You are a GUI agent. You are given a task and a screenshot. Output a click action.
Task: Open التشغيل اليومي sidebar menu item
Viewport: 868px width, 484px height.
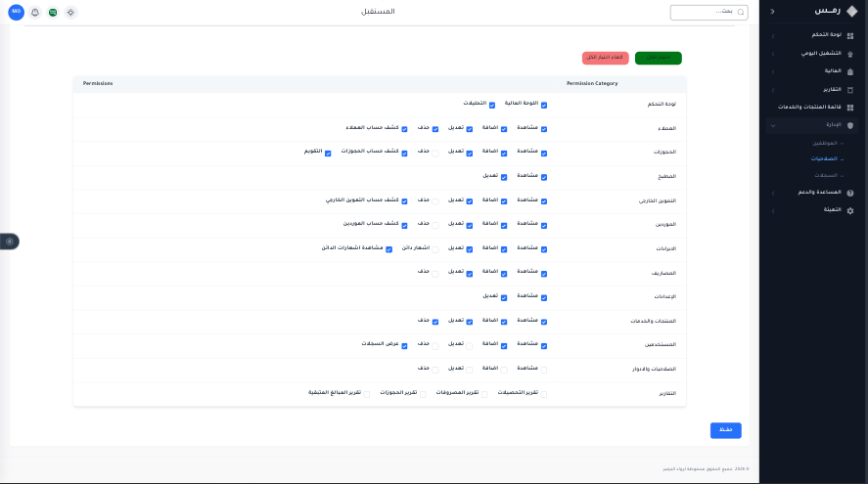(x=821, y=53)
